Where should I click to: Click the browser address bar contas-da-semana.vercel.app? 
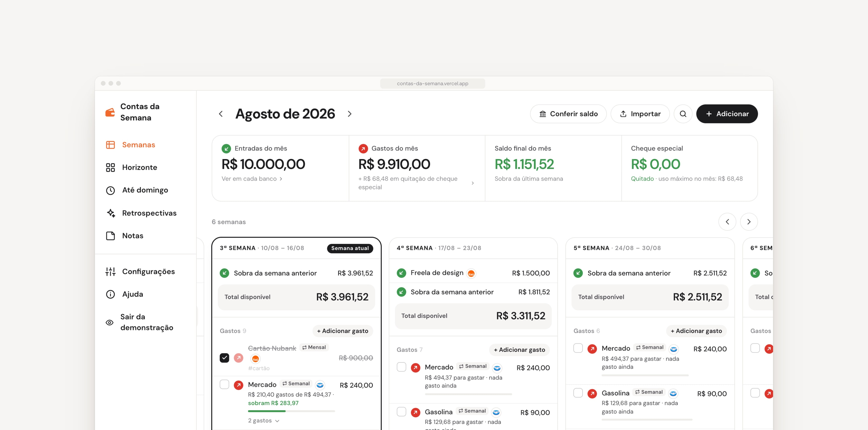point(432,83)
